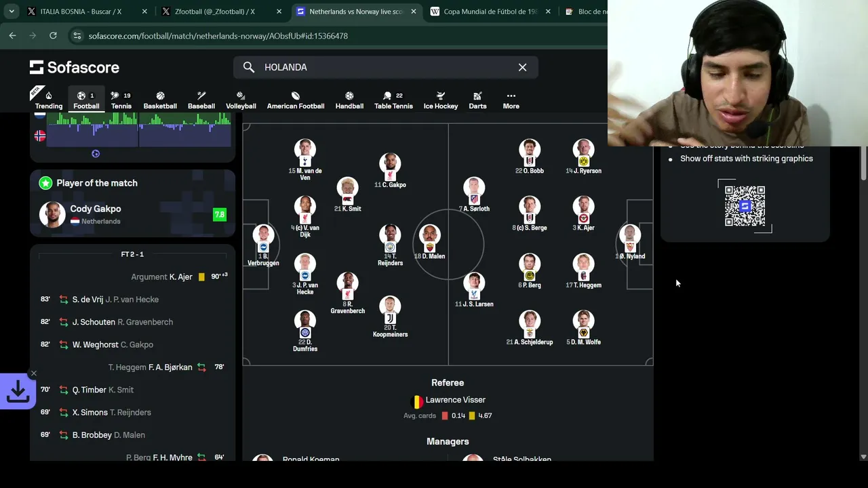Open B. Brobbey substitution row
The width and height of the screenshot is (868, 488).
132,434
